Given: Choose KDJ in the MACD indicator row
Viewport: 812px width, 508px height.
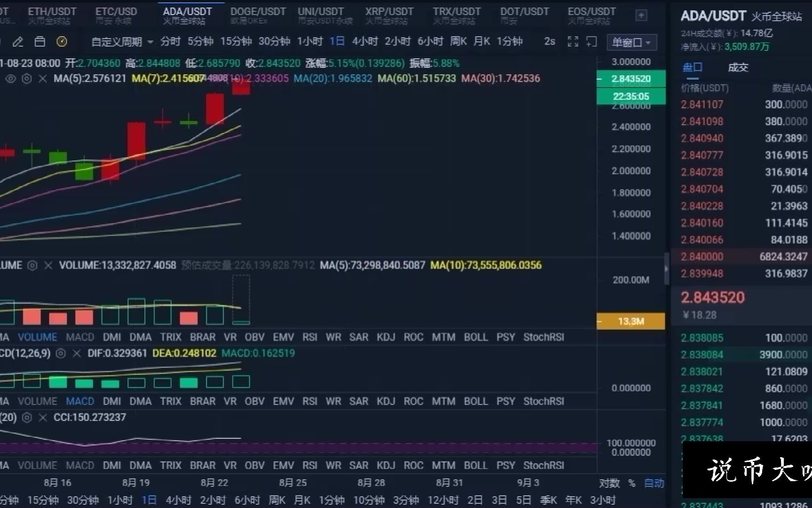Looking at the screenshot, I should click(x=386, y=401).
